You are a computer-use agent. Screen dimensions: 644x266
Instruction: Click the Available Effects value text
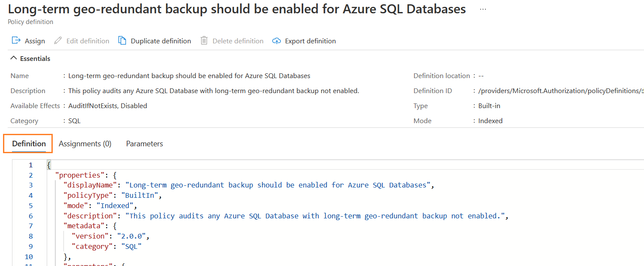[x=108, y=106]
